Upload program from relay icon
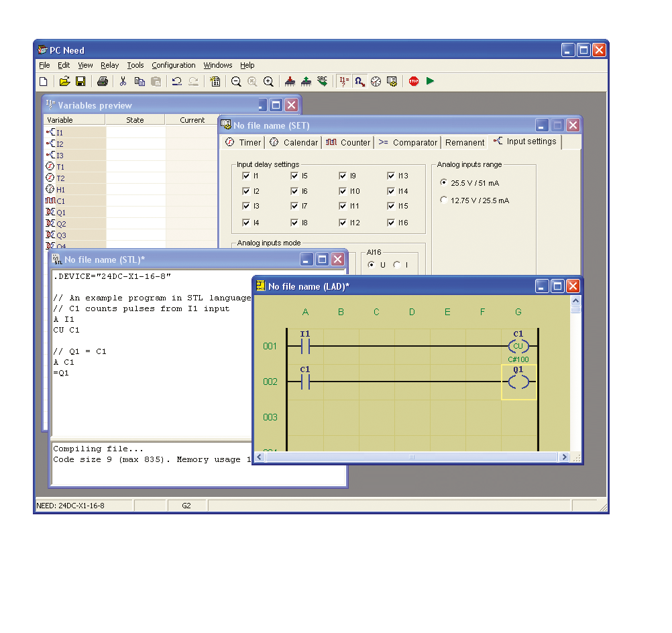The height and width of the screenshot is (633, 672). [x=306, y=81]
